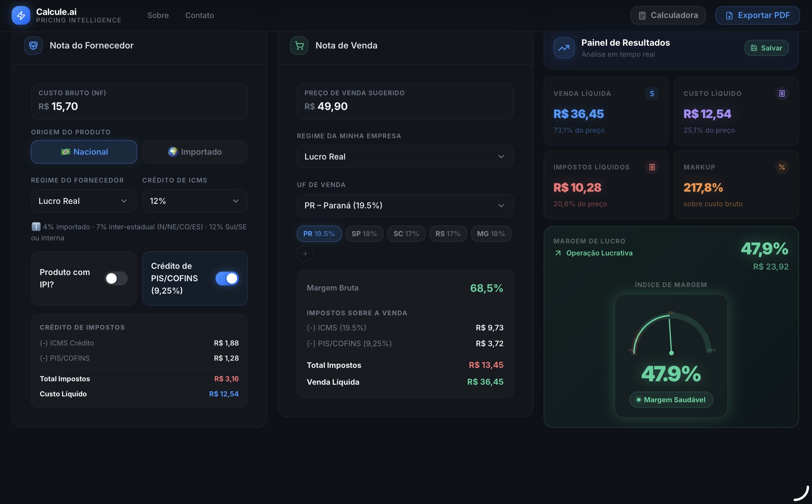Click the Custo Bruto (NF) input field
Image resolution: width=812 pixels, height=504 pixels.
click(139, 101)
